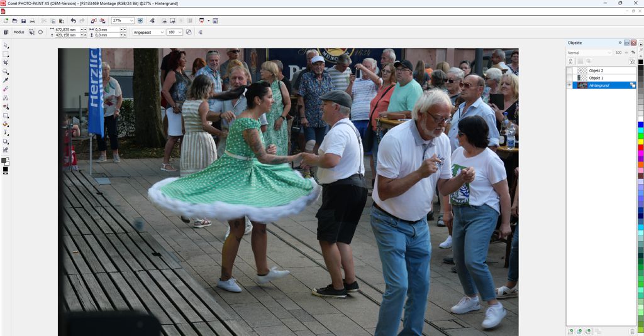Click the Objekte panel title
Image resolution: width=644 pixels, height=336 pixels.
click(x=575, y=43)
